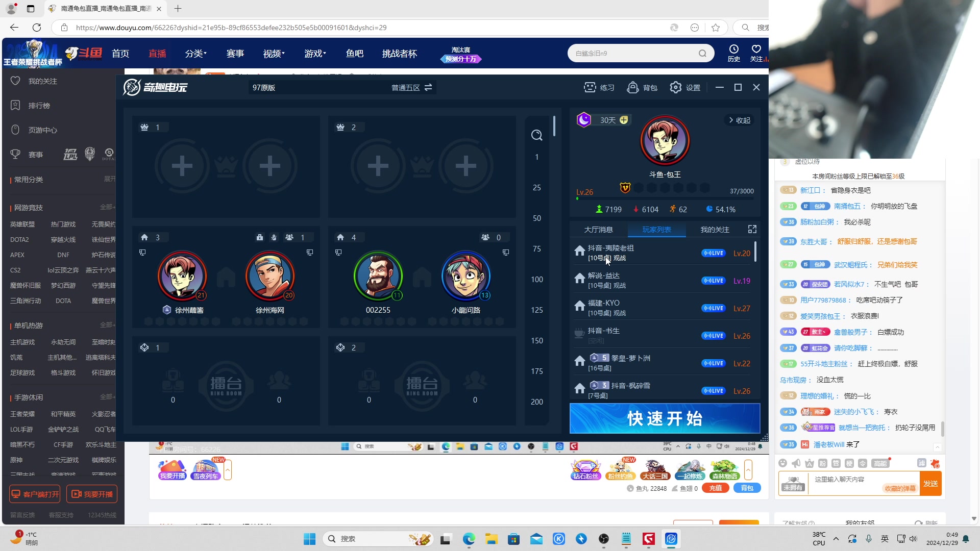The width and height of the screenshot is (980, 551).
Task: Click the 滤 filter icon in chat
Action: [922, 463]
